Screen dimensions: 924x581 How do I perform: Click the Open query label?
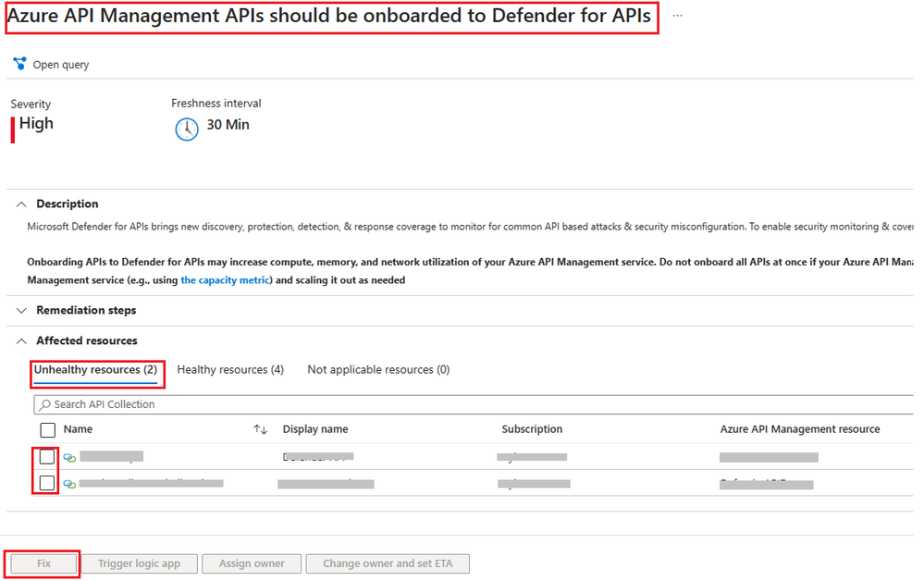click(x=61, y=64)
